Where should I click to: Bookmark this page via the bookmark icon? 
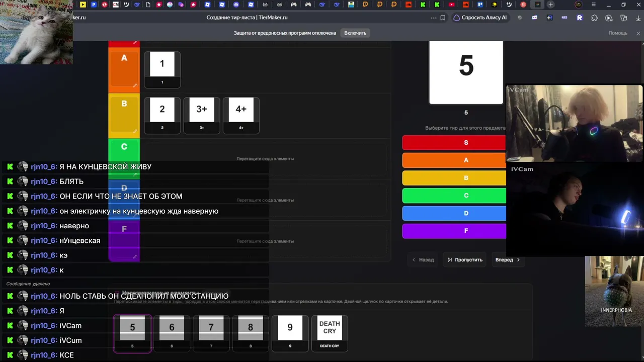(x=443, y=18)
